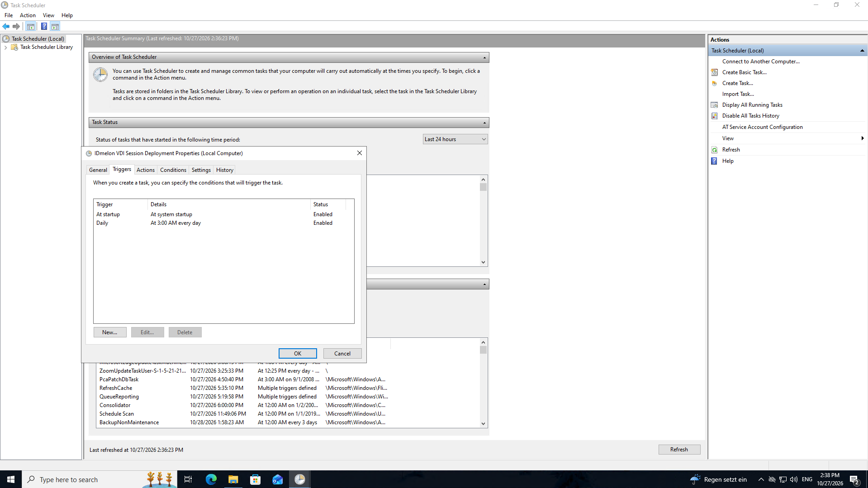This screenshot has width=868, height=488.
Task: Click the Back arrow toolbar icon
Action: coord(6,26)
